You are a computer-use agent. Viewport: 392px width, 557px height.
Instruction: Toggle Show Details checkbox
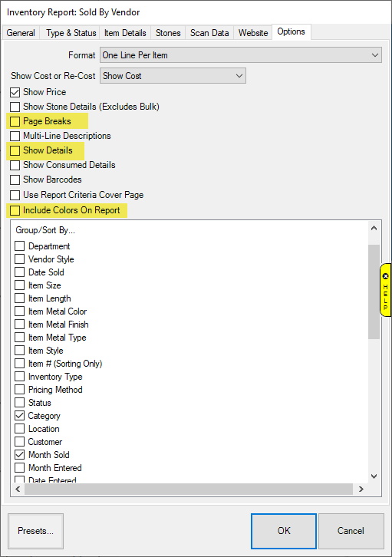tap(15, 150)
